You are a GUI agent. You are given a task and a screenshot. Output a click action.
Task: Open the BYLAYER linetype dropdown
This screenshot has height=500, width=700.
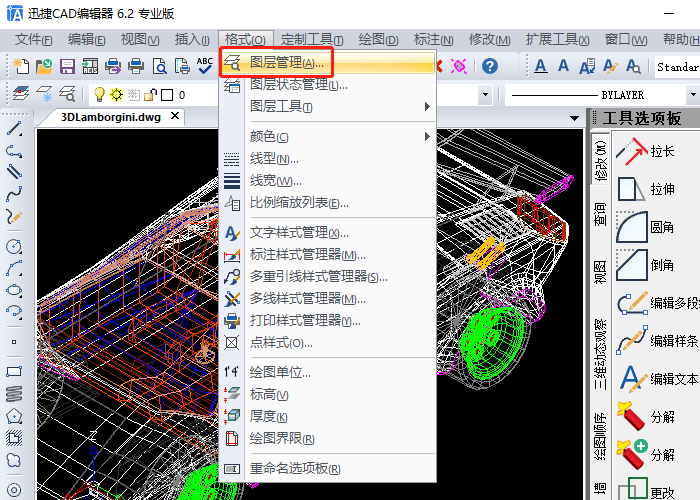point(691,95)
